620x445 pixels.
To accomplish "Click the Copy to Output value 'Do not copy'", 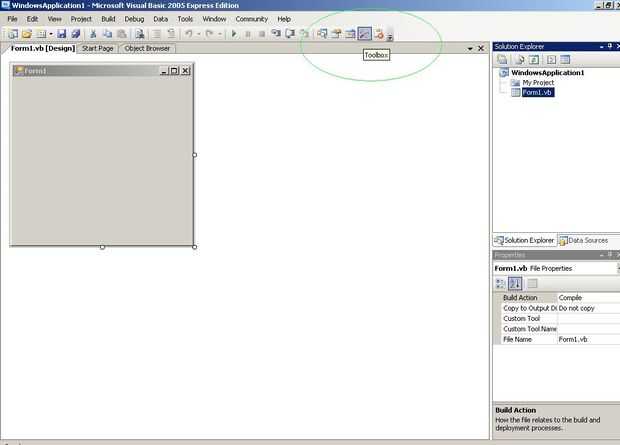I will 577,308.
